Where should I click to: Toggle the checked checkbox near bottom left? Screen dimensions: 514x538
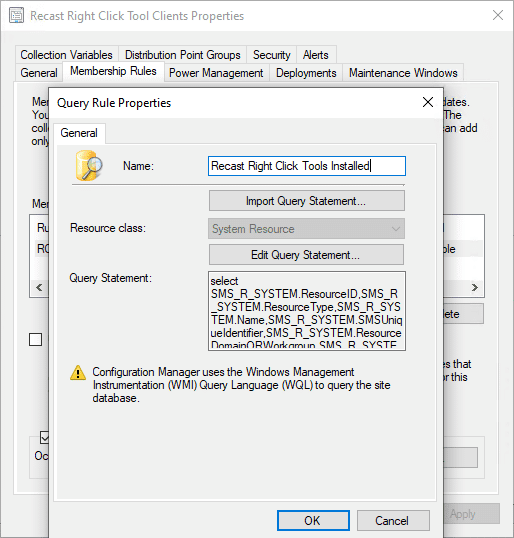pyautogui.click(x=45, y=437)
